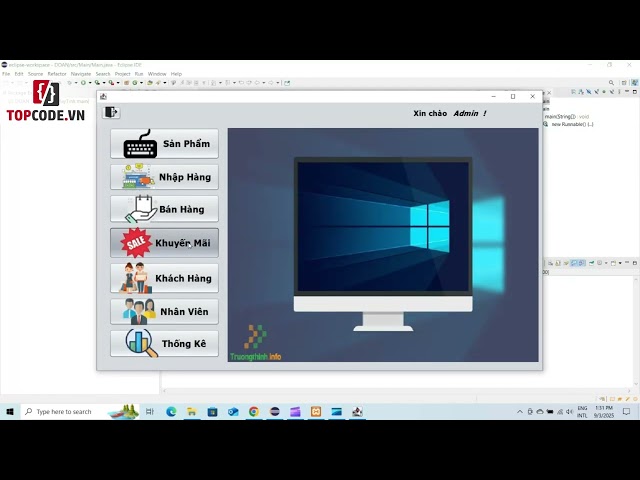
Task: Launch Microsoft Edge from taskbar
Action: pos(171,411)
